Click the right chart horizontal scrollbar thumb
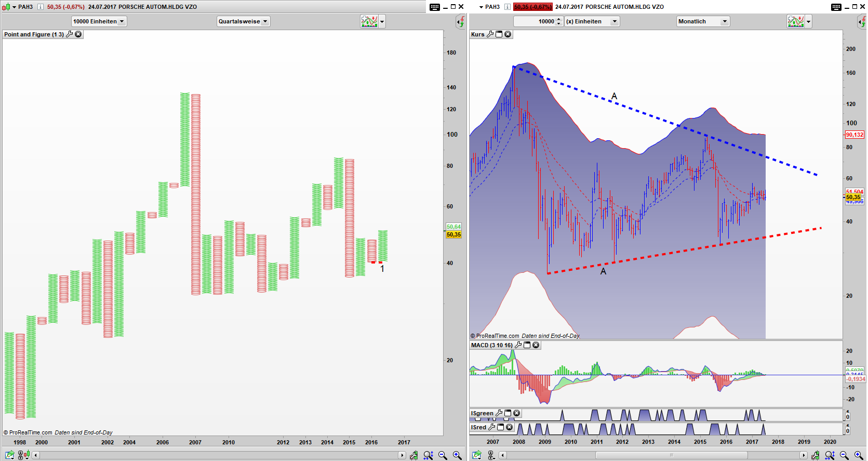Screen dimensions: 868x461 click(x=671, y=455)
